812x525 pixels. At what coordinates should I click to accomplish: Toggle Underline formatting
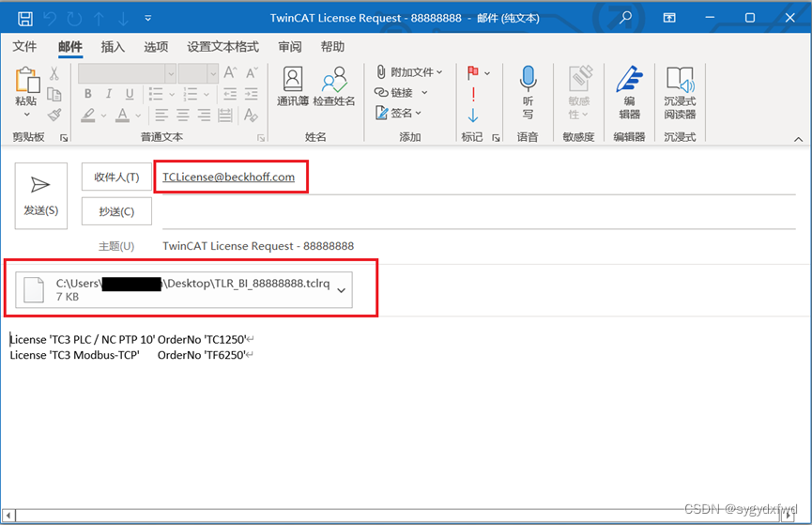pos(130,94)
